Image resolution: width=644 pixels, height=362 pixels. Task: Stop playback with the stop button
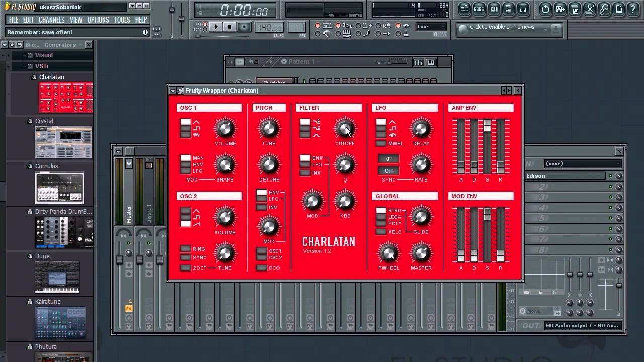230,27
